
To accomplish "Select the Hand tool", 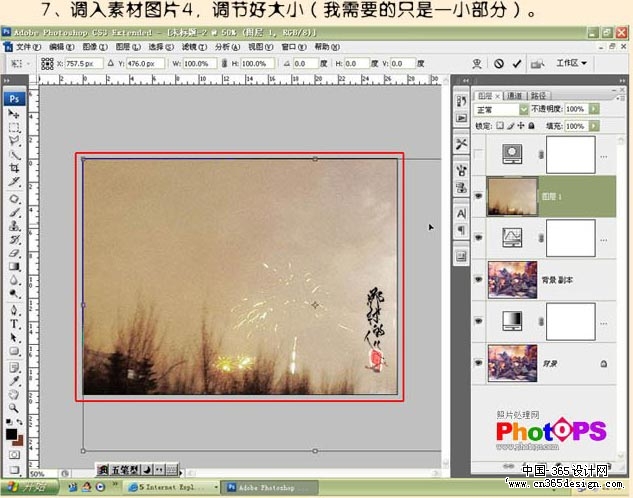I will (x=14, y=395).
